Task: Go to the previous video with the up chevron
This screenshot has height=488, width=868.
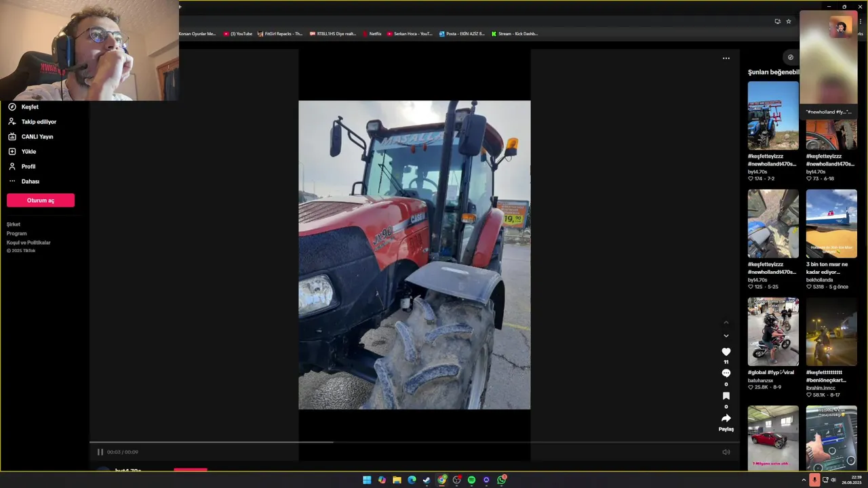Action: tap(726, 322)
